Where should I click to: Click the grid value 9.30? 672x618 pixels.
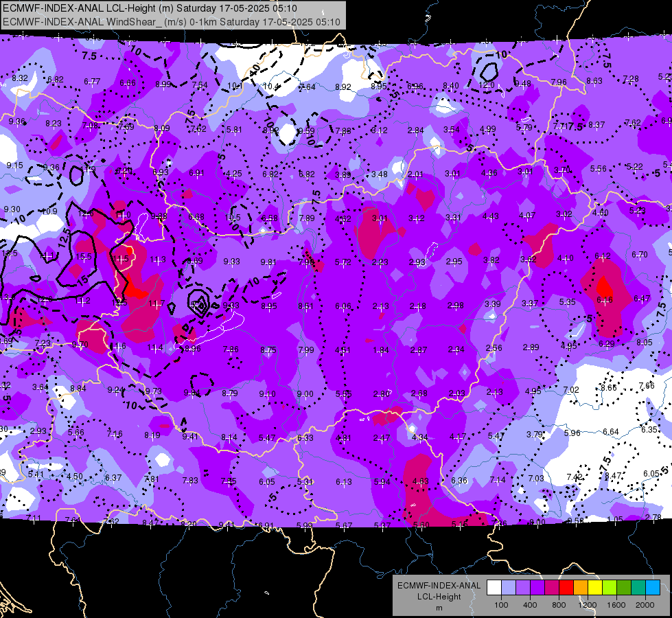(x=12, y=209)
